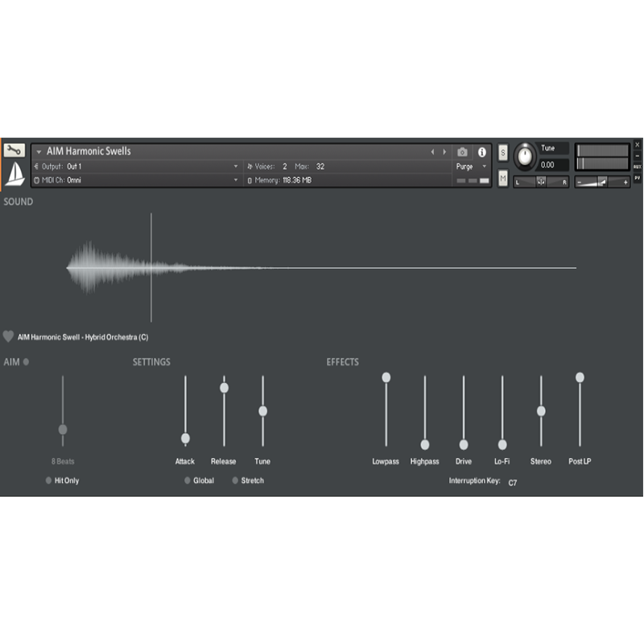Favorite the sound with heart icon
Screen dimensions: 644x644
8,336
